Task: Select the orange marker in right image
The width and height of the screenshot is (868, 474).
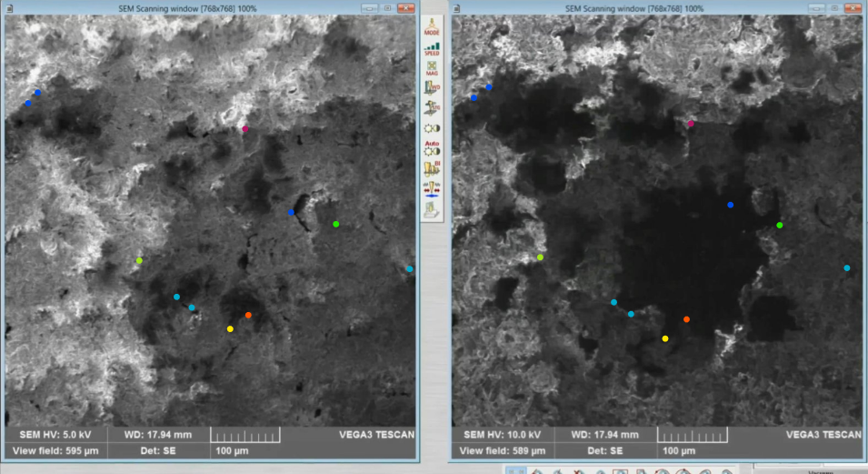Action: (686, 319)
